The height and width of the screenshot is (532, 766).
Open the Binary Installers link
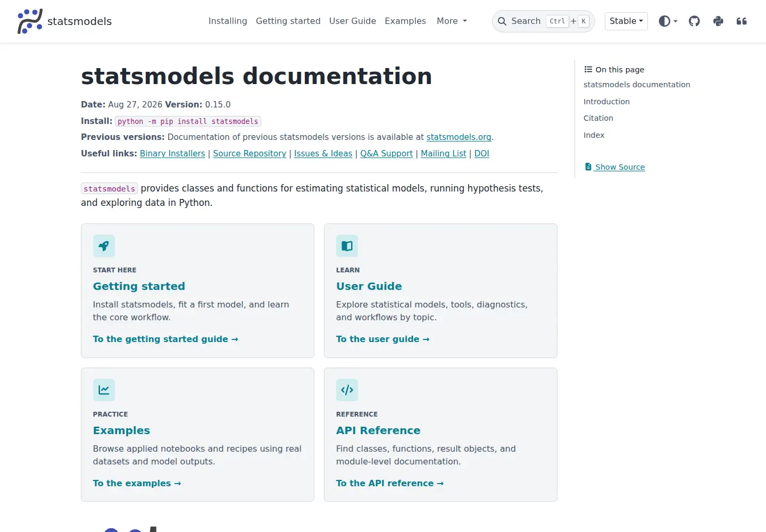coord(172,154)
